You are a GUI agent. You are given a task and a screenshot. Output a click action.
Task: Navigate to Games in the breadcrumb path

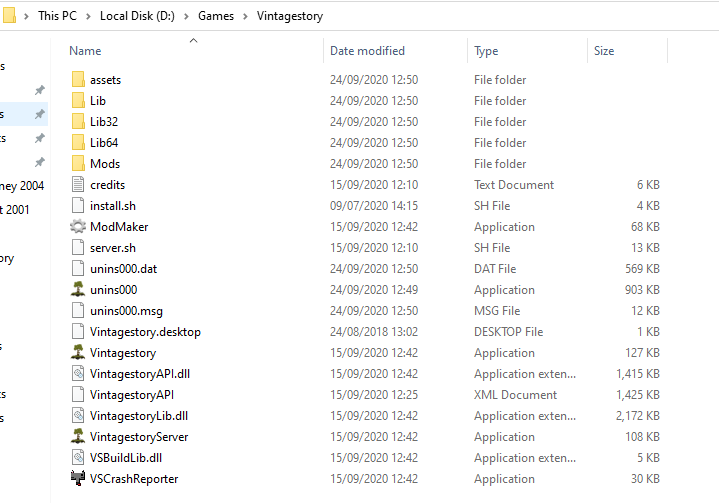pos(216,17)
